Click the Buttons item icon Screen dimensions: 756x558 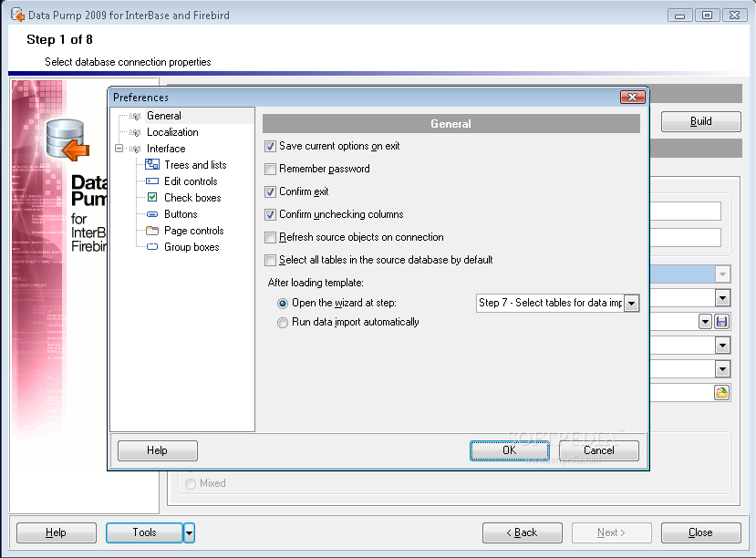[x=152, y=214]
